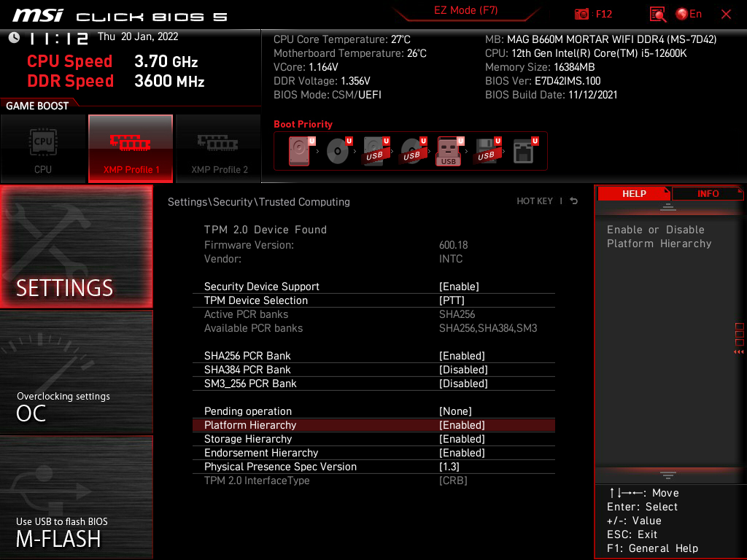Select the highlighted USB key boot icon
The width and height of the screenshot is (747, 560).
pyautogui.click(x=449, y=151)
